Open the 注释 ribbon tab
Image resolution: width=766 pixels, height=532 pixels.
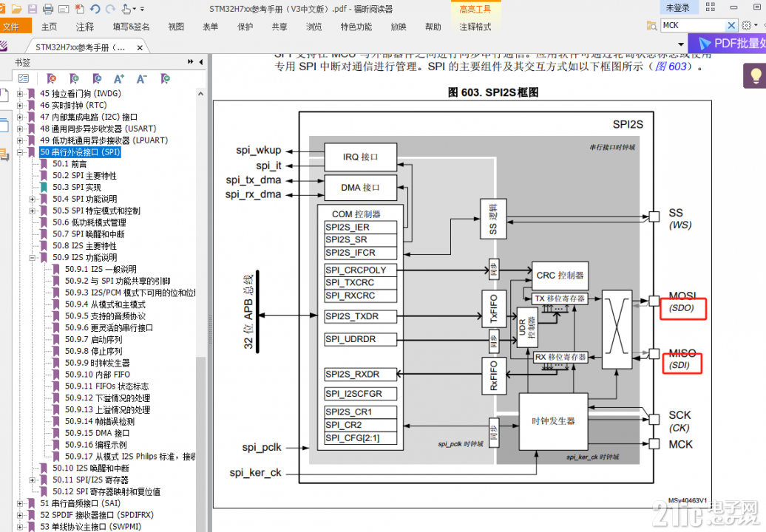pyautogui.click(x=84, y=27)
